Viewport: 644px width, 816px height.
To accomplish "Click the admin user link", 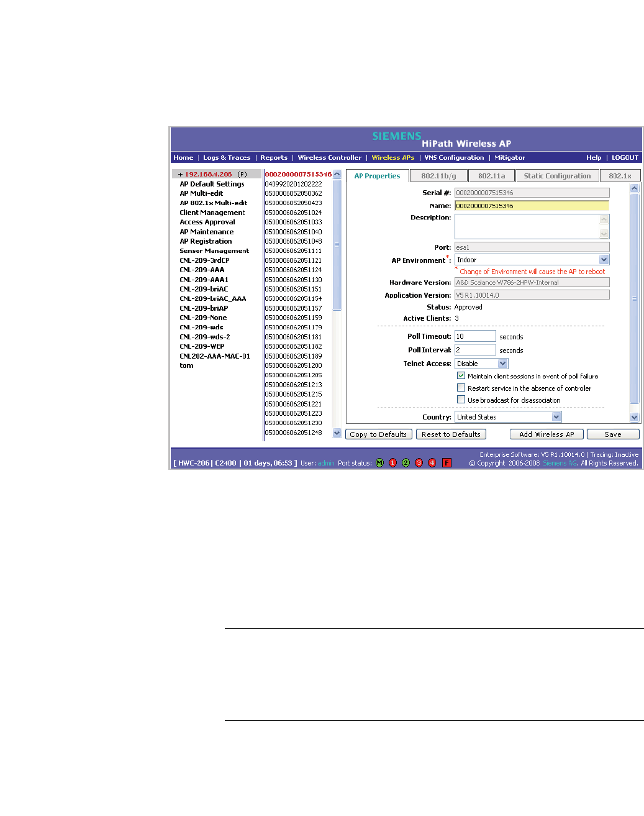I will pos(326,463).
